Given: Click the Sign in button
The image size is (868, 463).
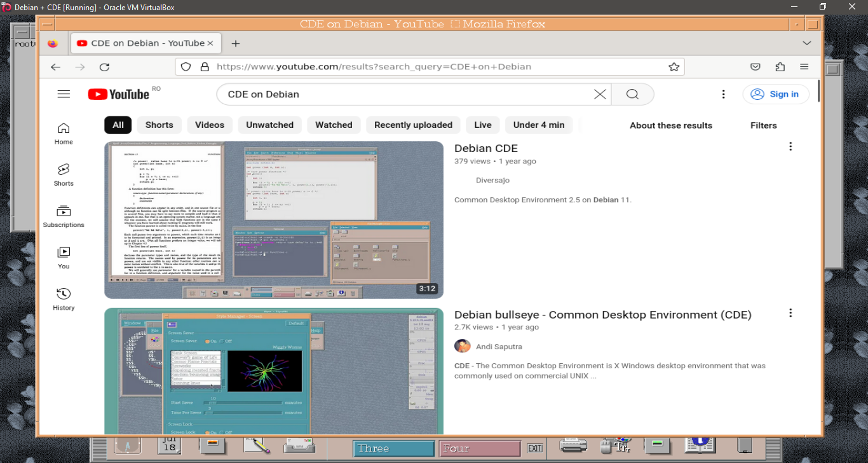Looking at the screenshot, I should (x=776, y=94).
